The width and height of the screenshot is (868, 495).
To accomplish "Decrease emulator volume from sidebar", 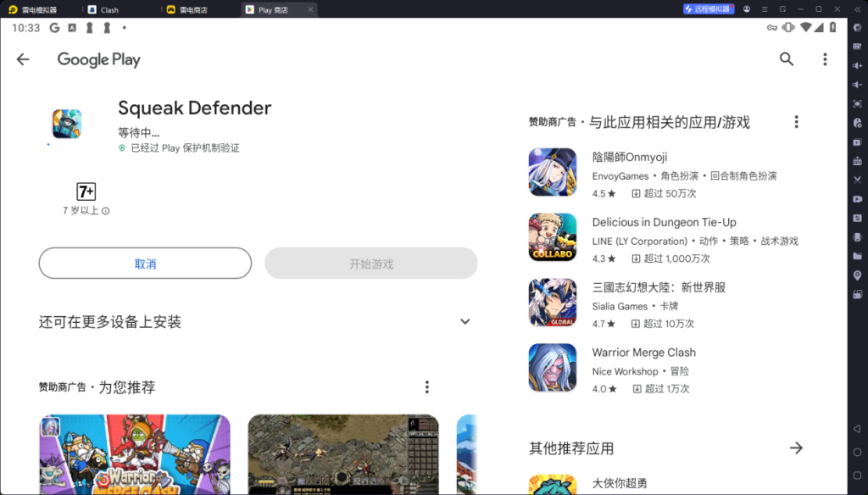I will (858, 85).
